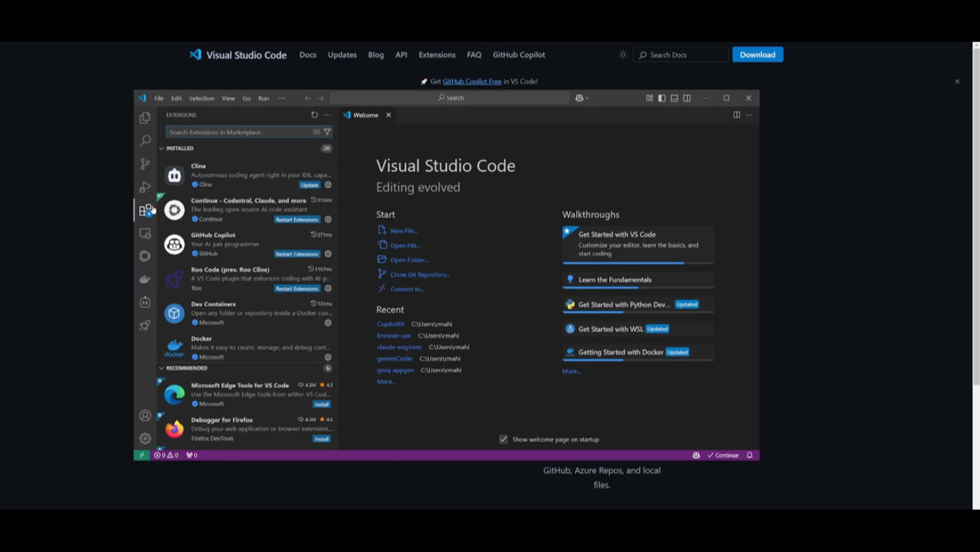Go back with the title bar arrow
This screenshot has height=552, width=980.
click(307, 98)
